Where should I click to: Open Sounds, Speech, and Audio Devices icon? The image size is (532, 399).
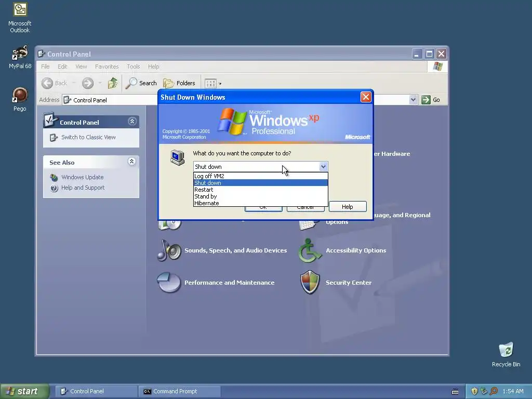[169, 251]
